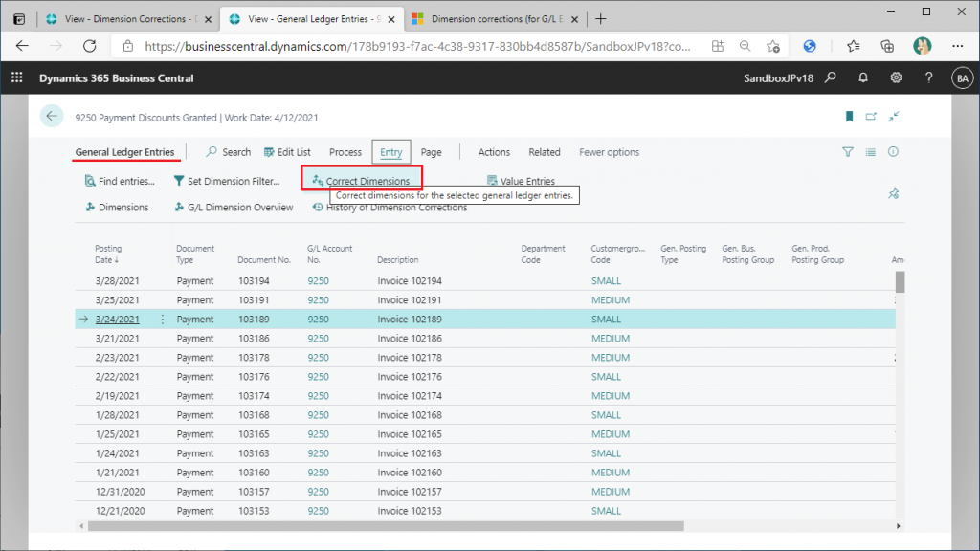This screenshot has height=551, width=980.
Task: Pin the action bar with the pin icon
Action: (894, 193)
